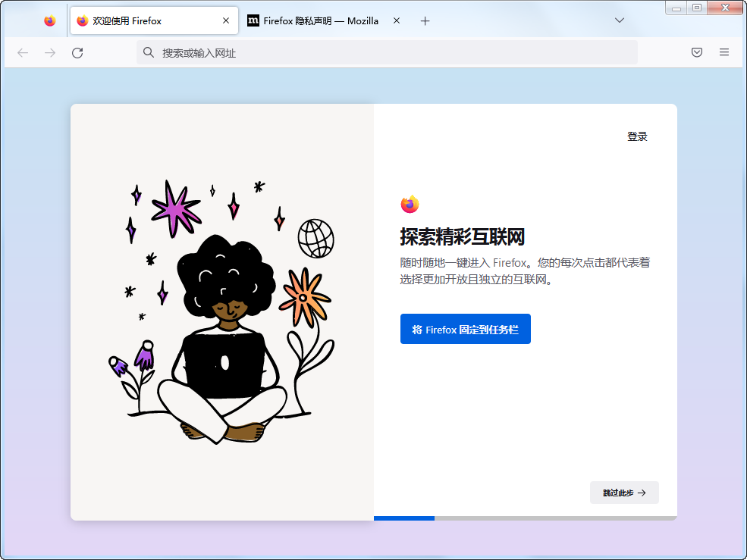Open the hamburger application menu
747x560 pixels.
[x=723, y=52]
